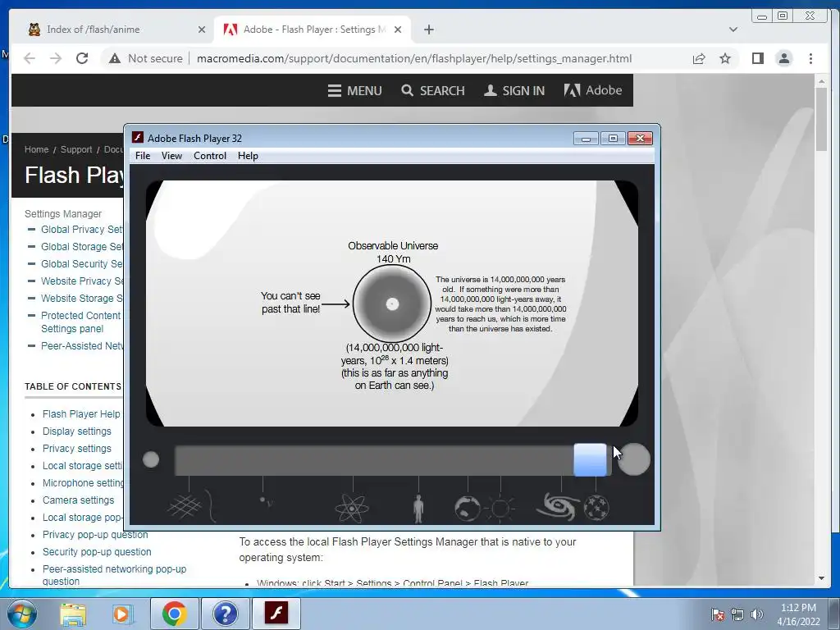
Task: Open Website Storage Settings link
Action: click(x=82, y=298)
